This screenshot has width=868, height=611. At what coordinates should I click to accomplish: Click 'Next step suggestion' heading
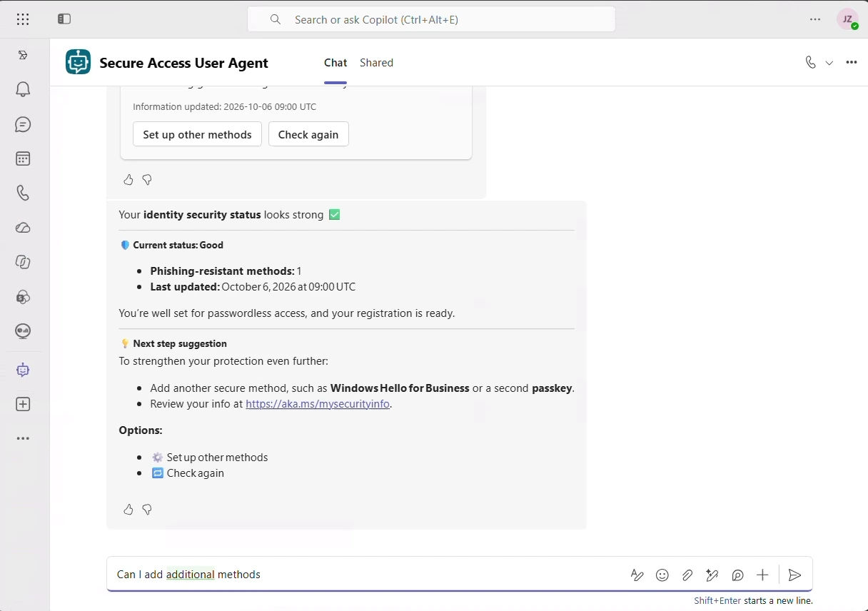(180, 343)
